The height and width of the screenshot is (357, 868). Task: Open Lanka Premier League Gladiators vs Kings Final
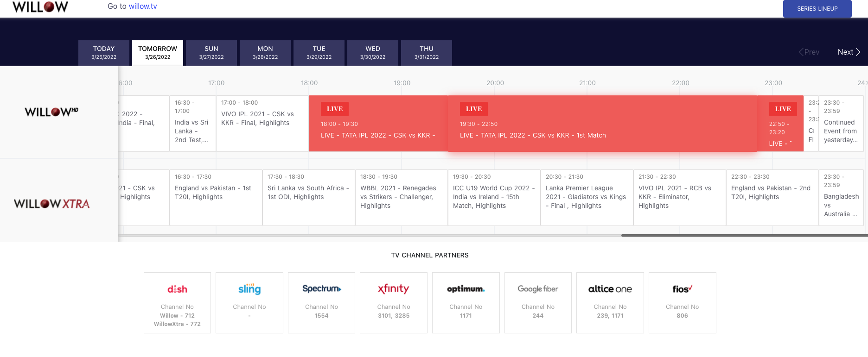coord(587,198)
